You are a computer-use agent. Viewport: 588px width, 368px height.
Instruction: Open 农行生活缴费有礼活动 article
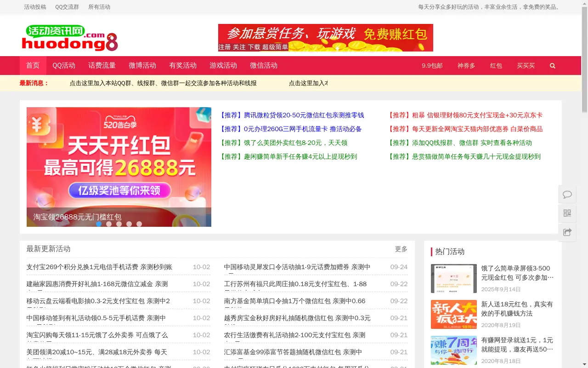click(x=295, y=335)
